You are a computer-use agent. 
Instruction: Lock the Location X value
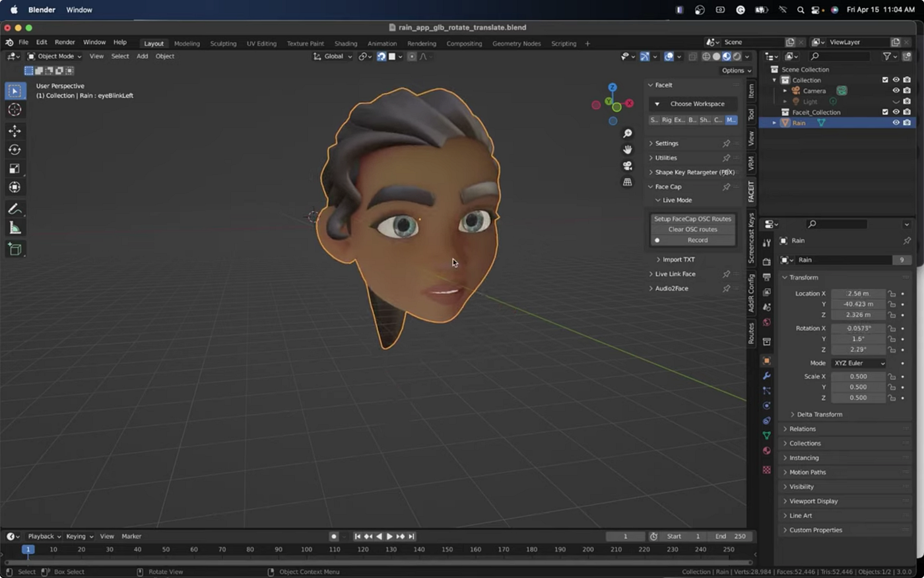[892, 294]
